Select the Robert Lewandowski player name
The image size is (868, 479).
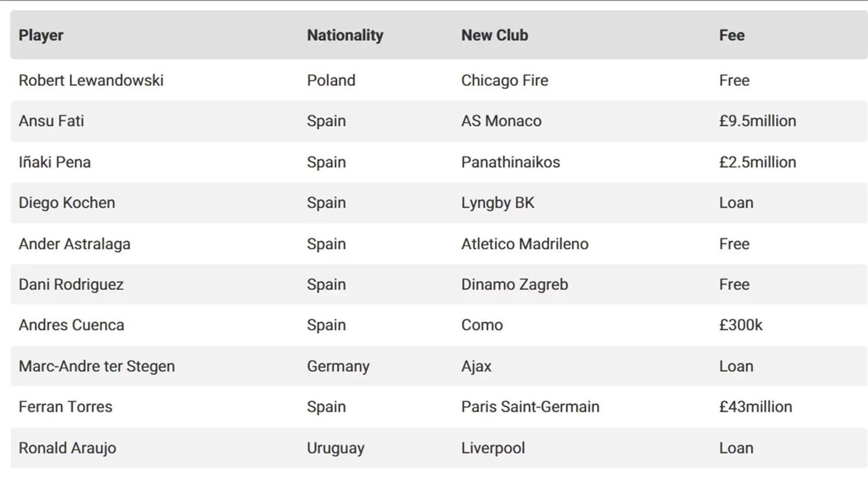(91, 80)
